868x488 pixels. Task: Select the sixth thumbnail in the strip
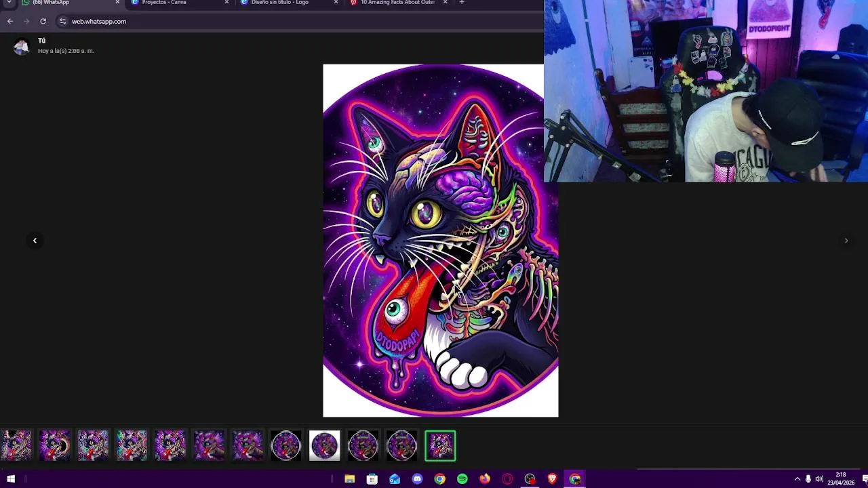[209, 446]
